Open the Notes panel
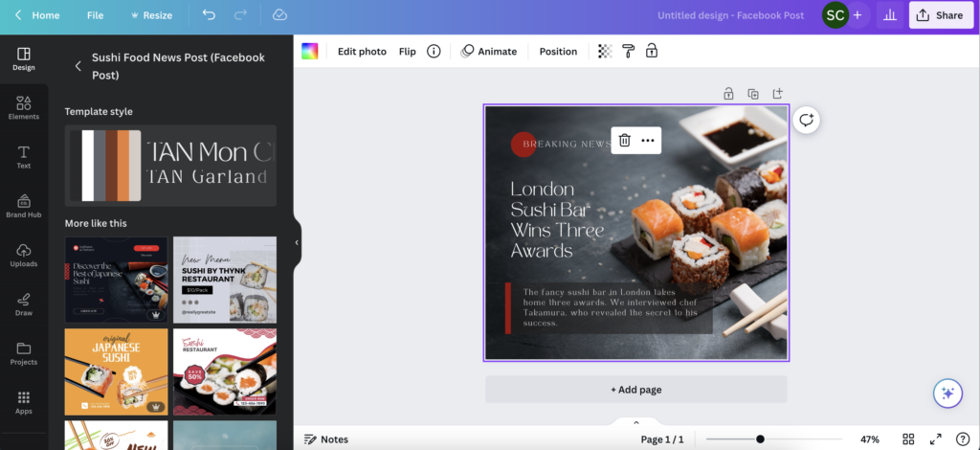The image size is (980, 450). [326, 439]
